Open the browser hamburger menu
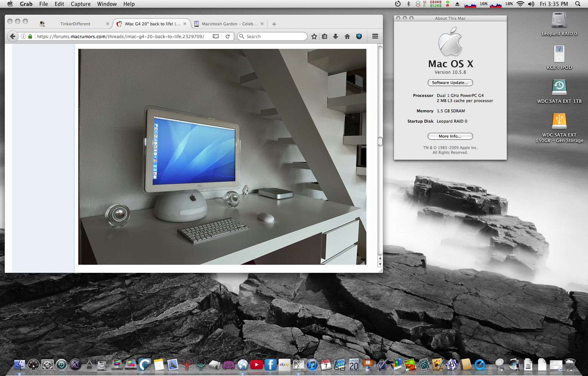The width and height of the screenshot is (588, 376). pos(375,36)
